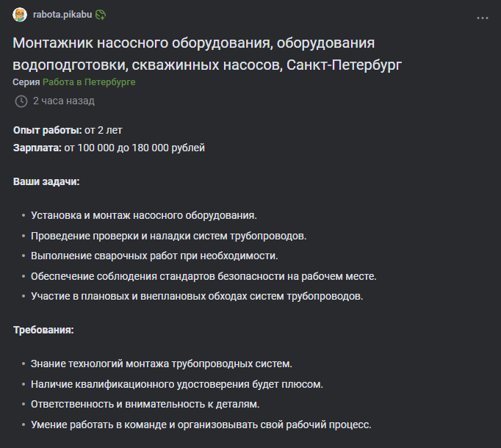Open the series link Работа в Петербурге
The height and width of the screenshot is (448, 501).
(89, 82)
